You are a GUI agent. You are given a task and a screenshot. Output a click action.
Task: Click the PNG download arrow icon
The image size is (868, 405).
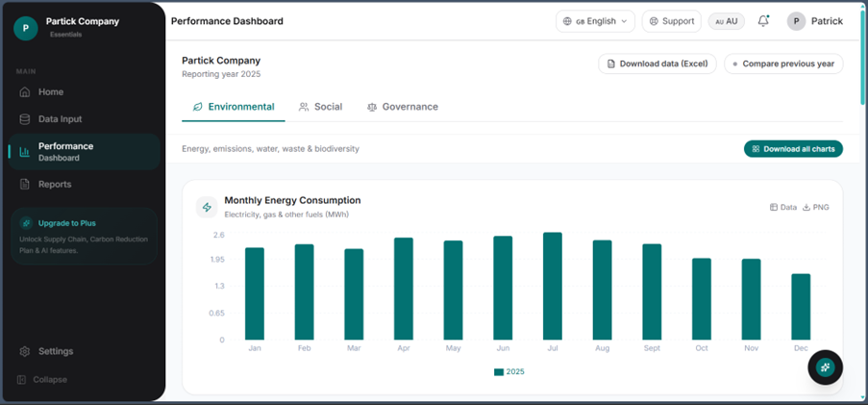pos(806,207)
